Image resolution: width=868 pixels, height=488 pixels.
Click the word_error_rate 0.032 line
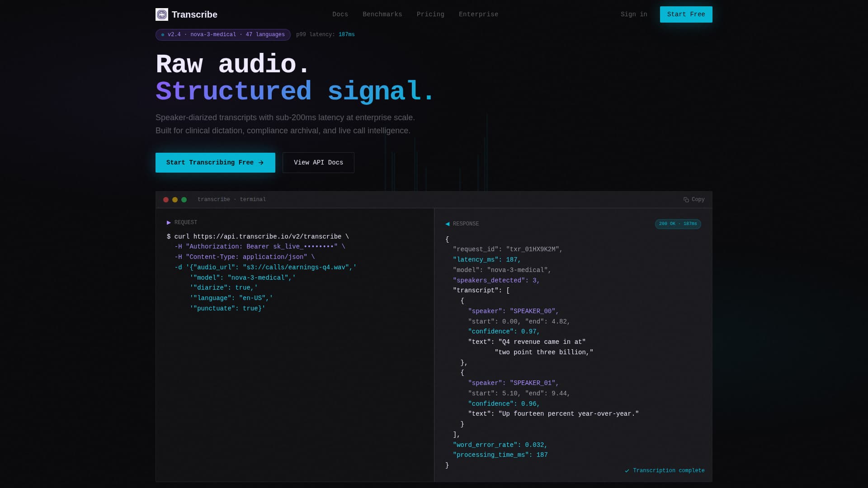500,445
